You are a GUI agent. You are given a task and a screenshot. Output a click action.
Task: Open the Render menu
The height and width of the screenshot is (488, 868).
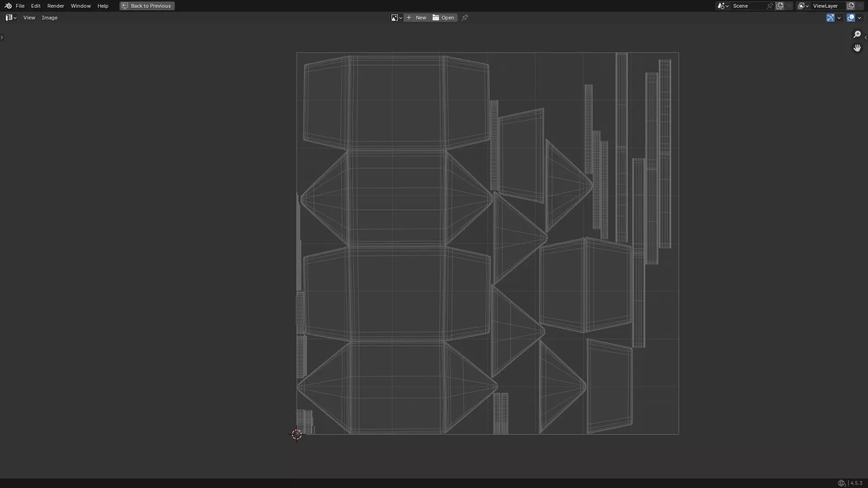[x=56, y=6]
